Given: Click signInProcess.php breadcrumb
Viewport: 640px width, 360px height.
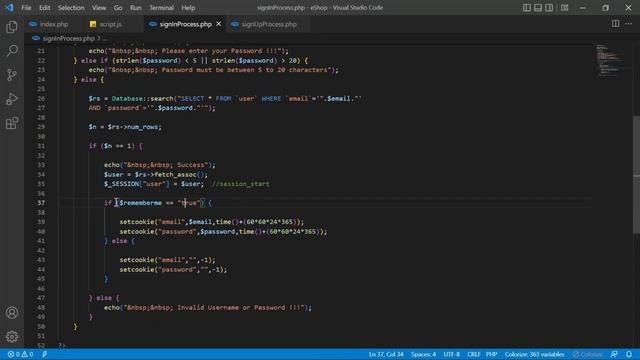Looking at the screenshot, I should click(x=69, y=38).
